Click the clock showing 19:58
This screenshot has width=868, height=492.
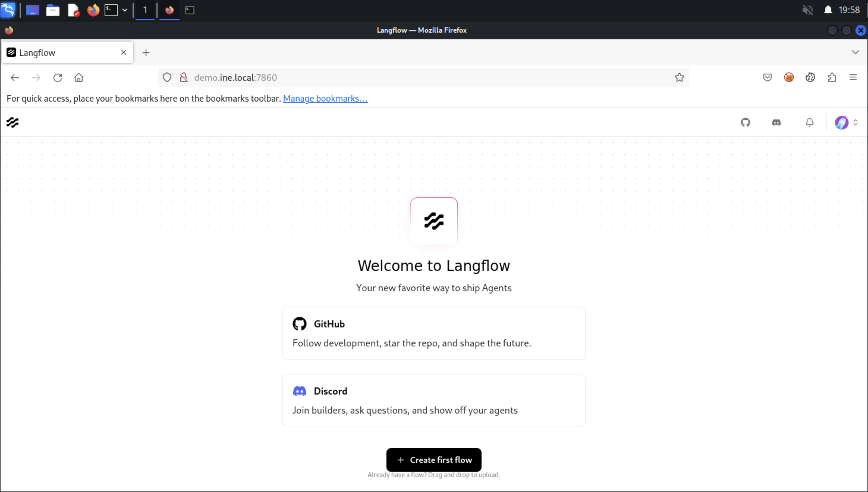pos(849,10)
